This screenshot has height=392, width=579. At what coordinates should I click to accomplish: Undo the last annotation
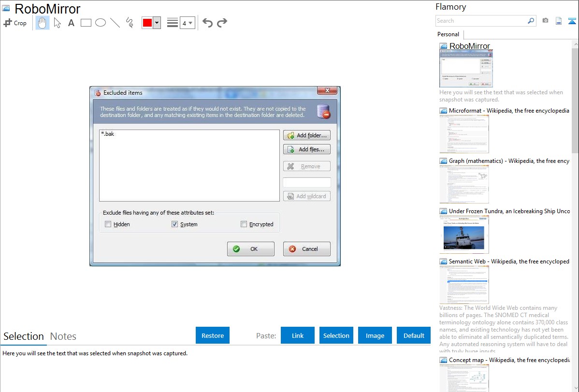[x=207, y=23]
